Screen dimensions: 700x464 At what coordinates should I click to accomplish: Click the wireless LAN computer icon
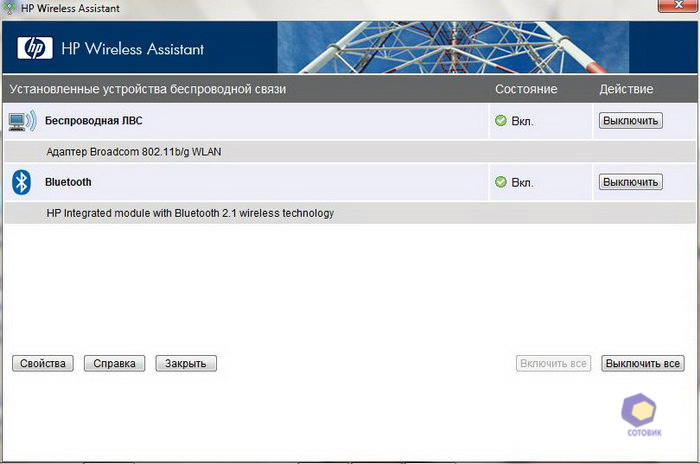[x=22, y=121]
